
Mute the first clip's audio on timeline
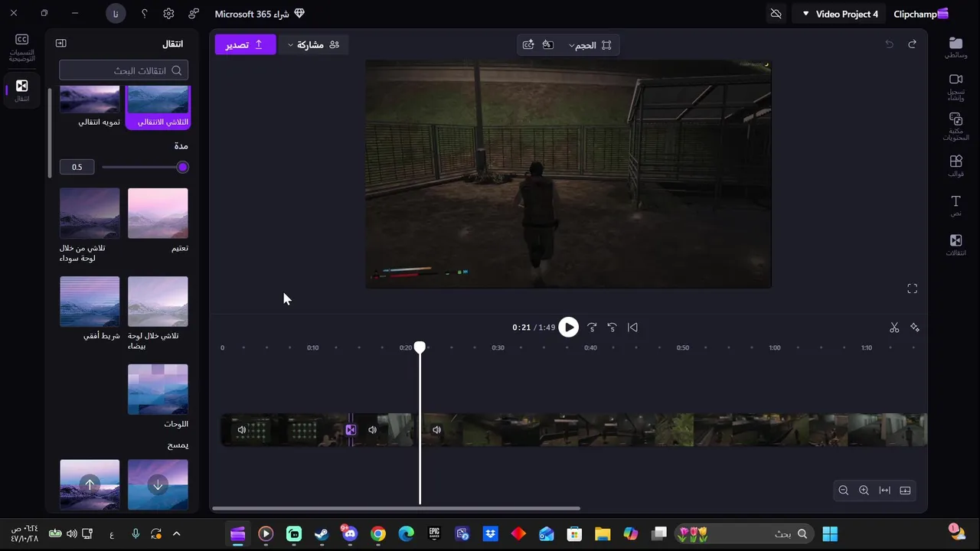(x=242, y=430)
